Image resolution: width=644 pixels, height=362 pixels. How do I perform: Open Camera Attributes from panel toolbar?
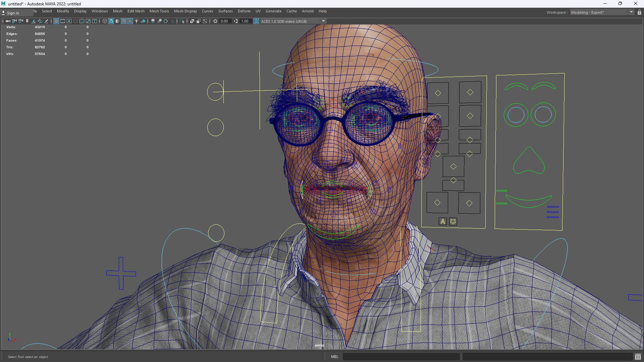tap(20, 21)
